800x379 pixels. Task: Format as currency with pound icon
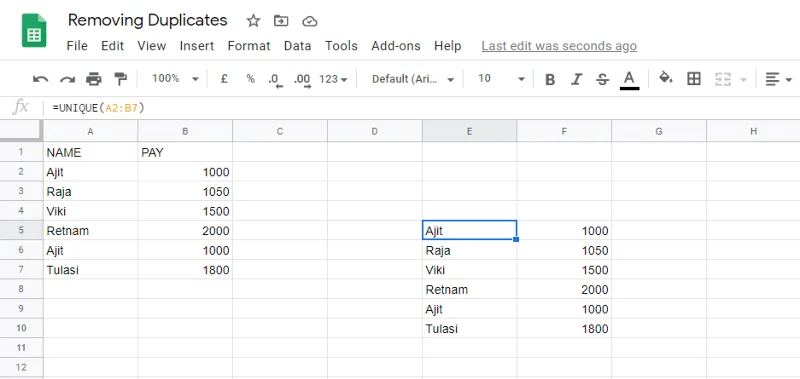pos(223,79)
